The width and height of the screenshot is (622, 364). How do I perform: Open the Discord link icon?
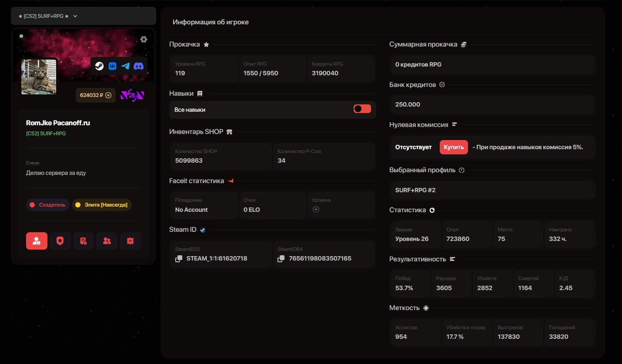tap(139, 66)
